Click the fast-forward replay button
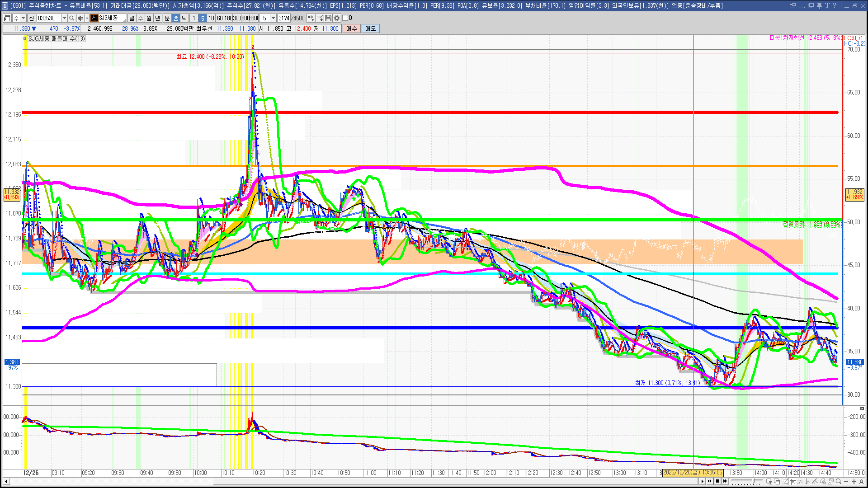 pyautogui.click(x=725, y=481)
